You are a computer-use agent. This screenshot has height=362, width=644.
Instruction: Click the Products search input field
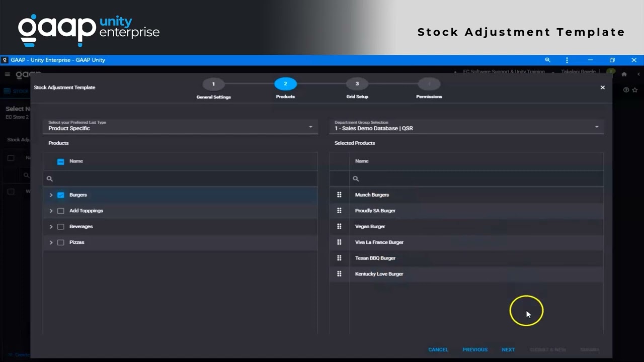click(180, 178)
